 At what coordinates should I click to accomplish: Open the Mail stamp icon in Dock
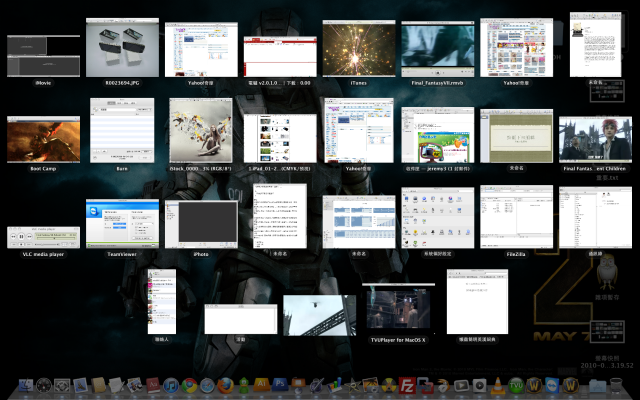80,385
